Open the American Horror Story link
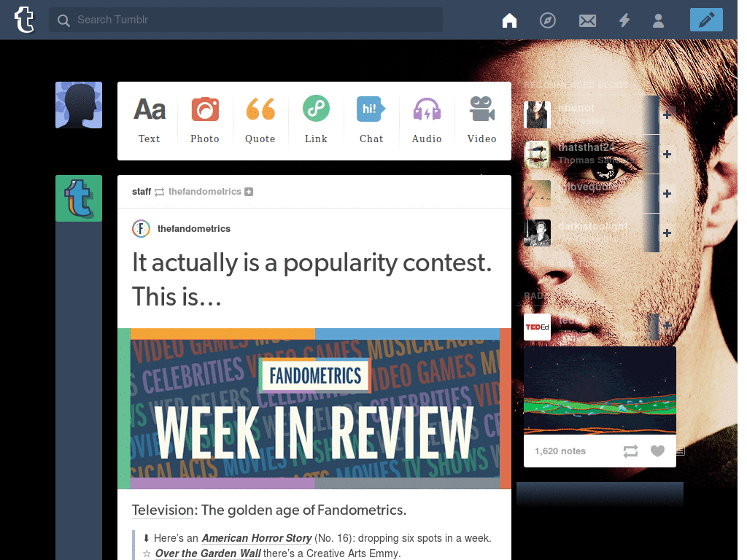 pos(257,538)
